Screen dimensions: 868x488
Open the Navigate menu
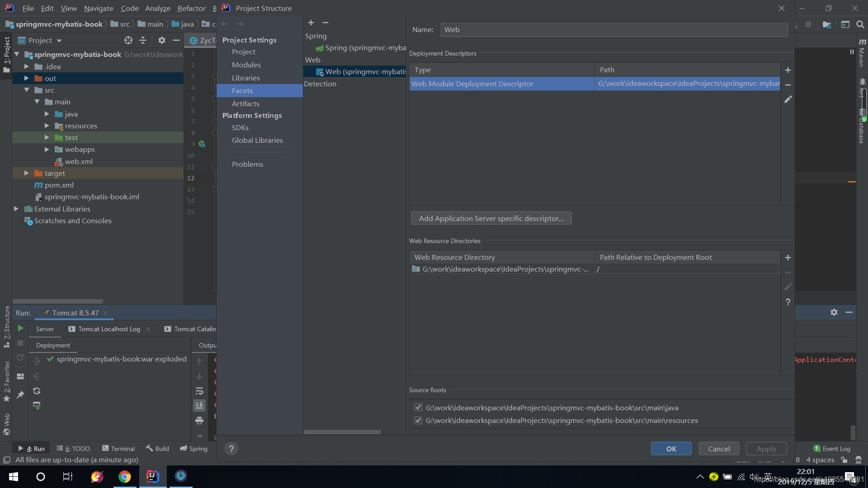coord(99,8)
